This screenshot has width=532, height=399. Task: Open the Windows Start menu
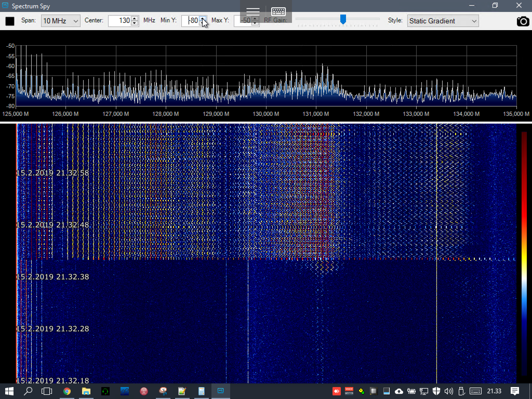click(9, 391)
